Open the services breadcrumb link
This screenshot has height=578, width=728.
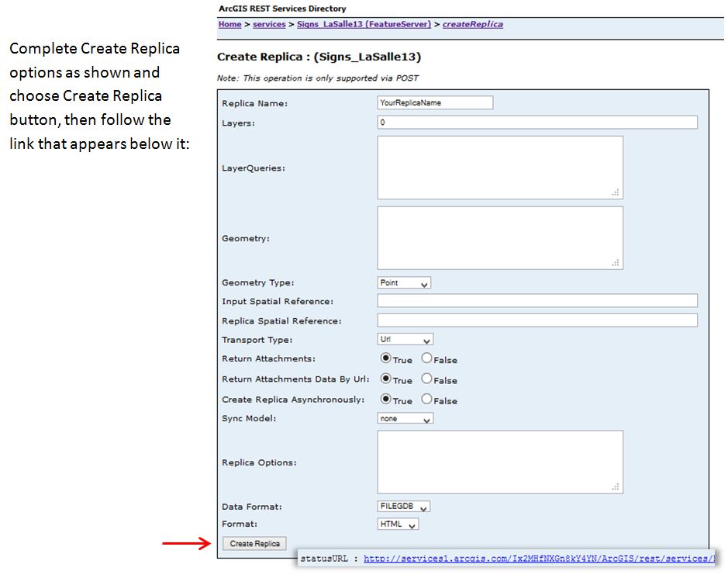269,24
